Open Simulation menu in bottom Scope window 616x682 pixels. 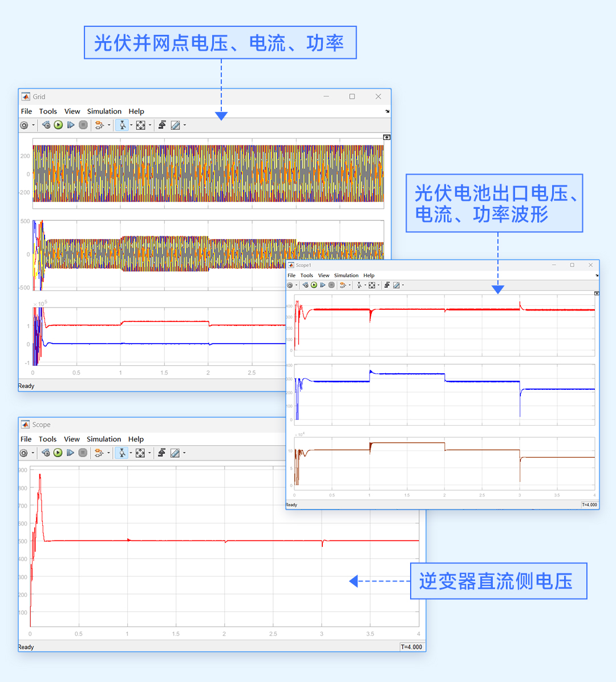click(104, 439)
